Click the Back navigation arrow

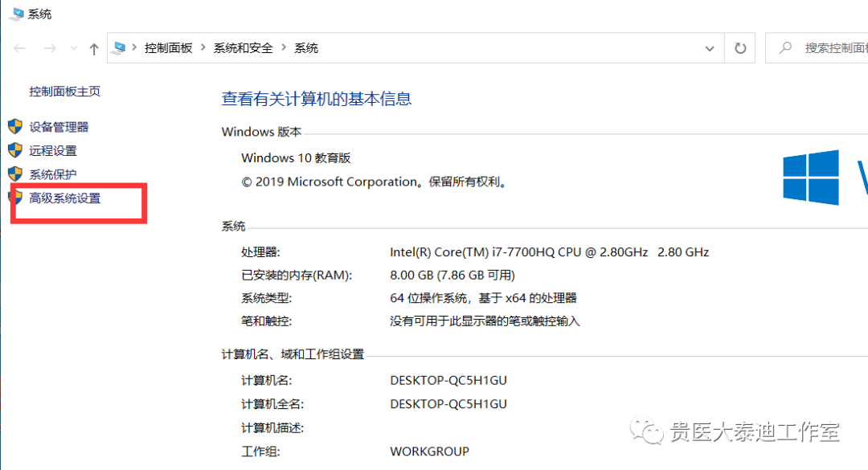tap(20, 49)
